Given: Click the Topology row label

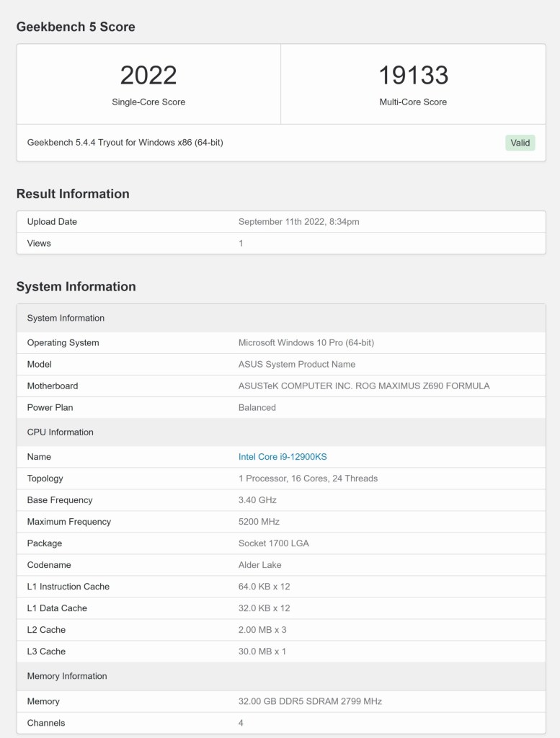Looking at the screenshot, I should pos(45,479).
